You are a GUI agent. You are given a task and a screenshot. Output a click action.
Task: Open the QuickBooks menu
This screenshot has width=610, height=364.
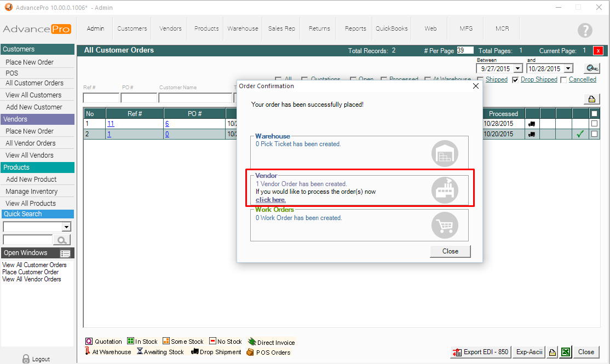tap(392, 28)
